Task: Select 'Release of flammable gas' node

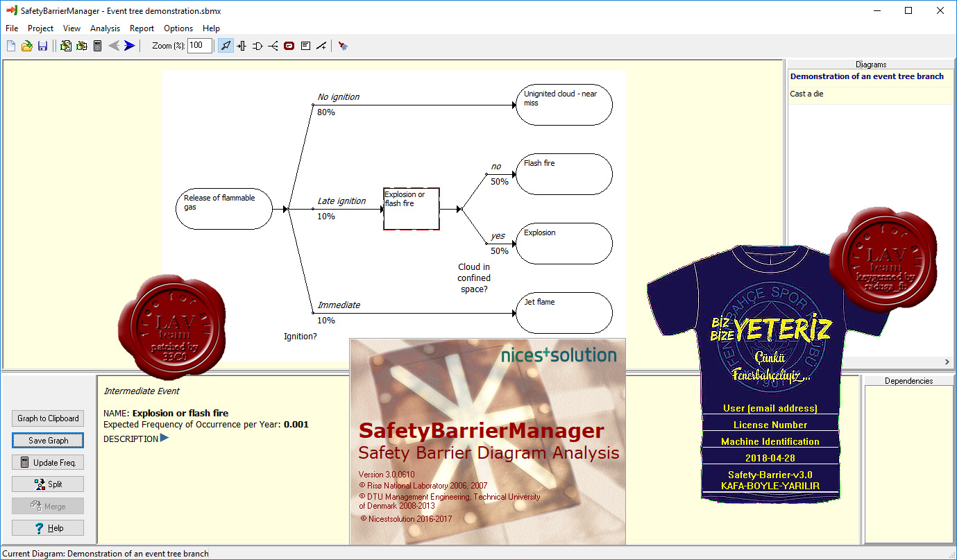Action: [224, 208]
